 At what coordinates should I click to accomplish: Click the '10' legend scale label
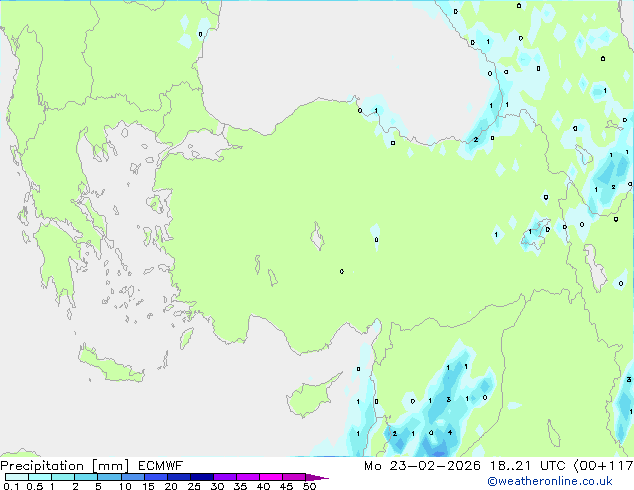[125, 486]
